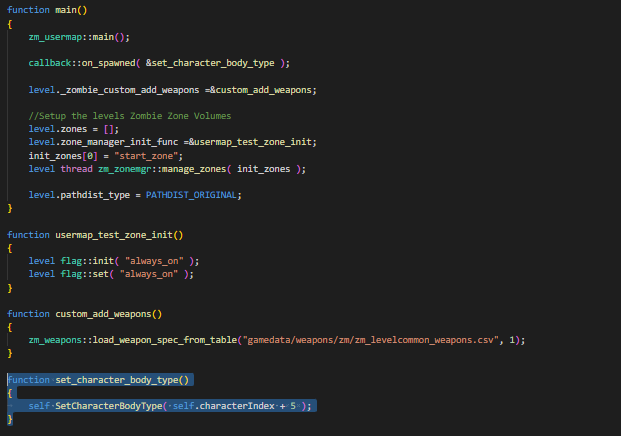Click the callback::on_spawned line
Screen dimensions: 621x436
point(159,63)
